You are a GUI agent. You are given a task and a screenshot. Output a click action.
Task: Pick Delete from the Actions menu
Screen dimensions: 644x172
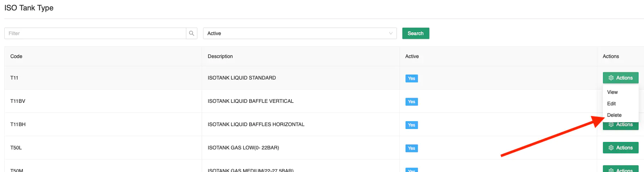(614, 115)
